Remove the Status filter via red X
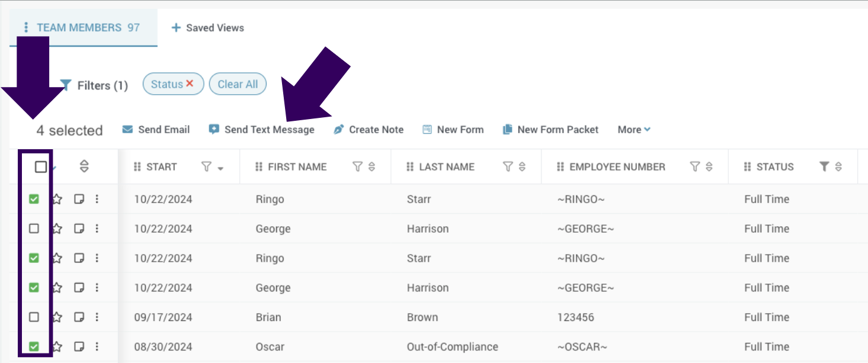This screenshot has height=363, width=868. (x=190, y=83)
